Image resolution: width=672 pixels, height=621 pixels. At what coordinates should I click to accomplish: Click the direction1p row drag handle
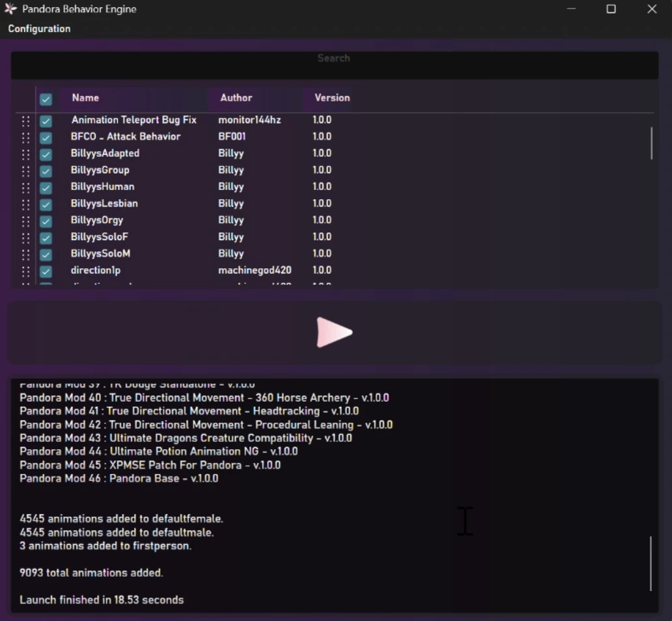(25, 271)
